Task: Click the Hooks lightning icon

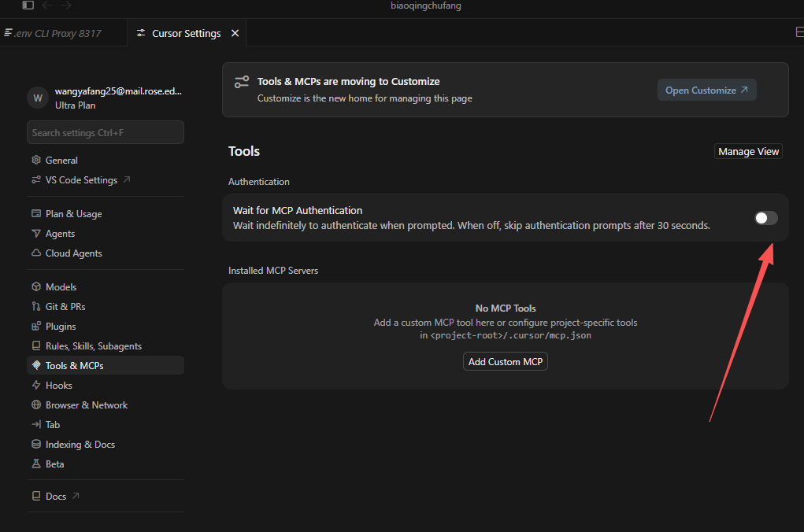Action: [36, 385]
